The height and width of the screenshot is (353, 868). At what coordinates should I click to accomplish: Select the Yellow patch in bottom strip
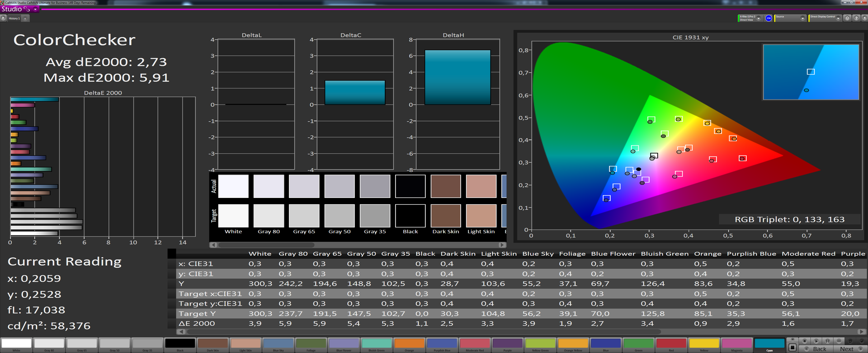[704, 345]
